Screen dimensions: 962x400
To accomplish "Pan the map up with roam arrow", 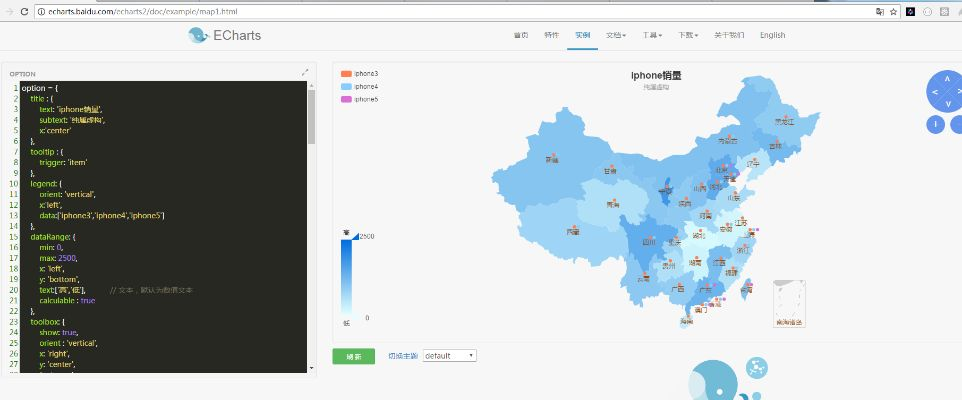I will tap(946, 78).
